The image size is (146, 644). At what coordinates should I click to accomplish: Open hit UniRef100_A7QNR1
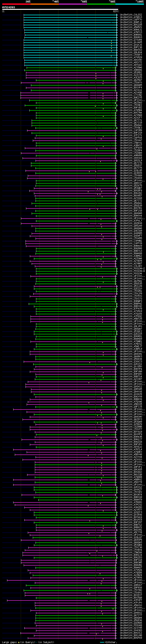(x=131, y=342)
